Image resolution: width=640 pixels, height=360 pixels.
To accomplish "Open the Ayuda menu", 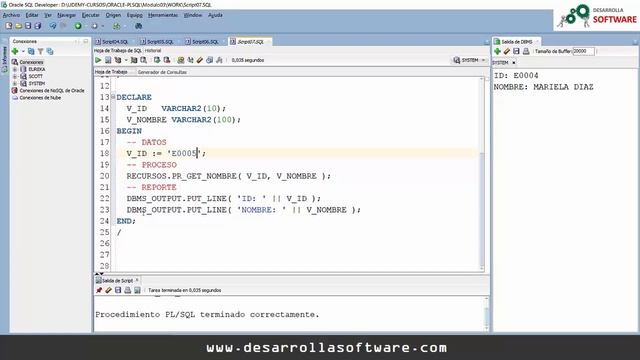I will click(215, 15).
